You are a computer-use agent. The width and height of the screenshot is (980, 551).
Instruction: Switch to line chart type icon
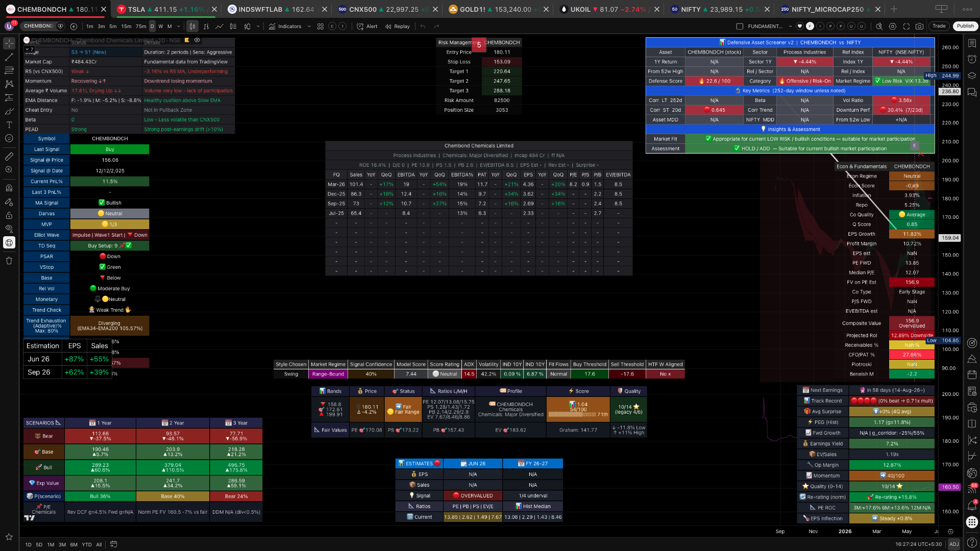coord(219,26)
